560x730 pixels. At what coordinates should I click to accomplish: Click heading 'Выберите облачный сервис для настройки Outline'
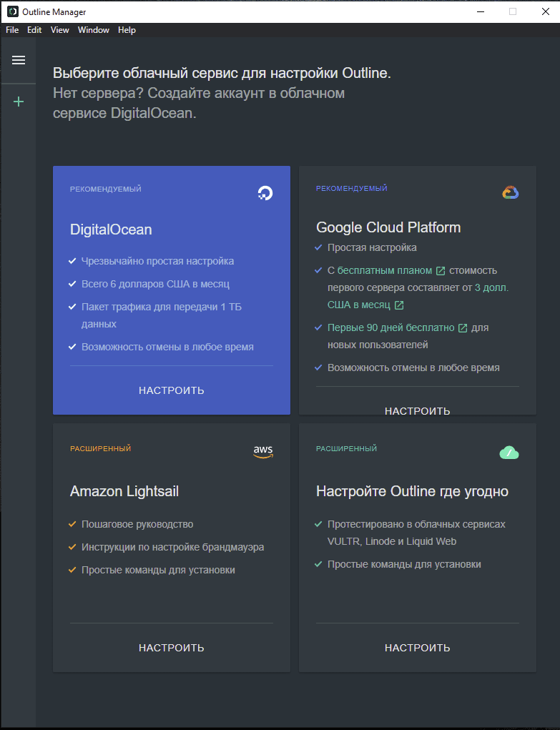[x=222, y=73]
